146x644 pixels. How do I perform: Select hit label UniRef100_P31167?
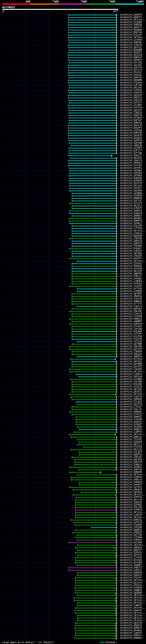click(x=131, y=35)
